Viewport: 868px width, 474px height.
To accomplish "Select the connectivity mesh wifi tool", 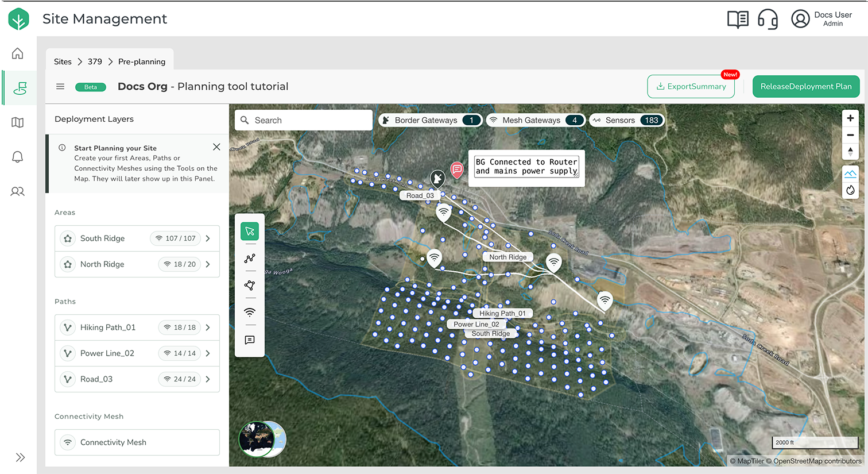I will tap(250, 313).
